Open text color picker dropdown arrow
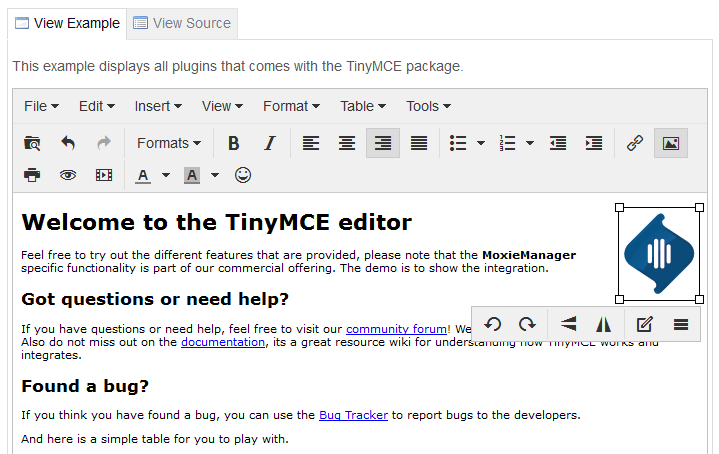Screen dimensions: 719x454 coord(166,175)
